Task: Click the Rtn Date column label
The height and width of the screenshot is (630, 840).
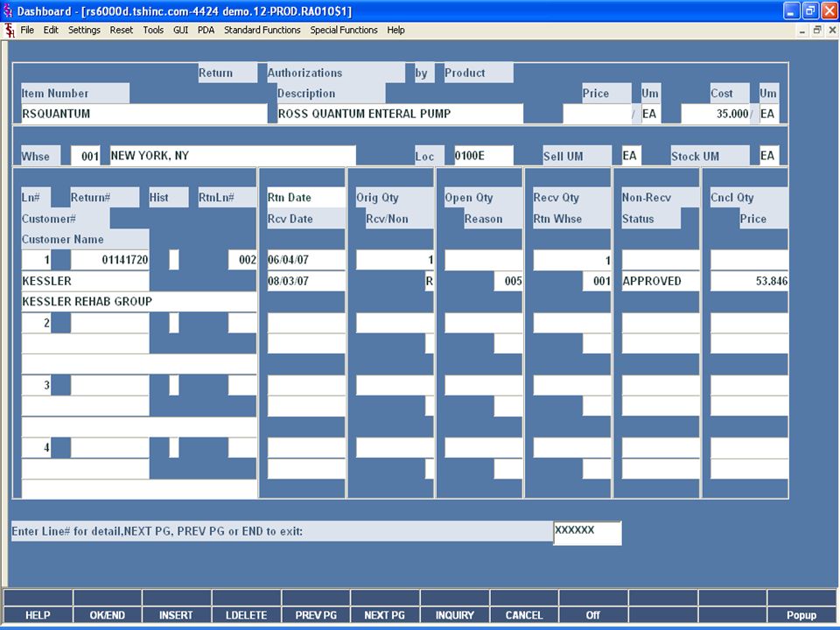Action: [x=306, y=197]
